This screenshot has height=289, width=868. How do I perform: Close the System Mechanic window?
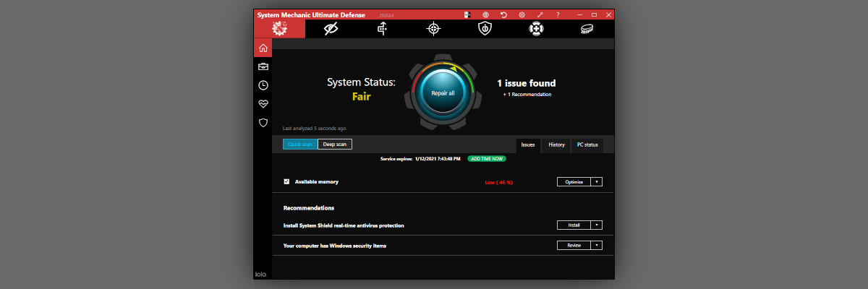[608, 14]
